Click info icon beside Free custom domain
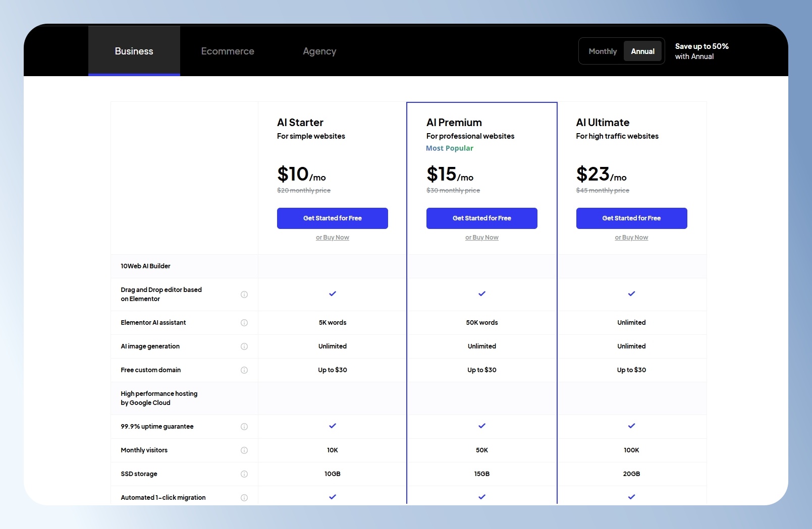This screenshot has width=812, height=529. point(244,370)
